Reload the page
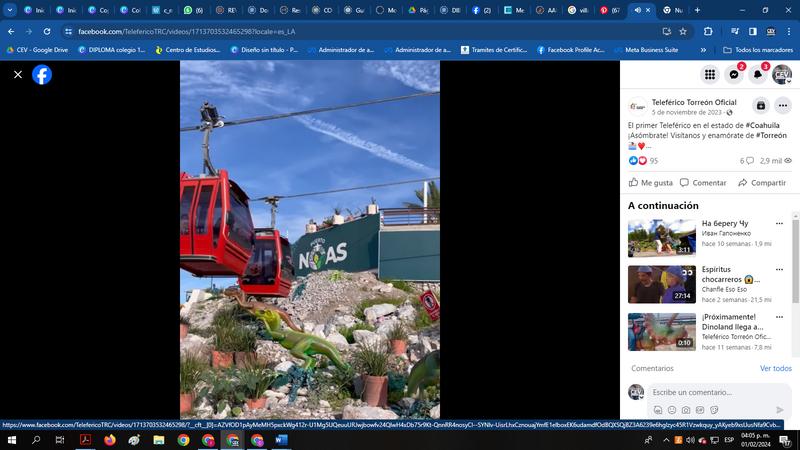This screenshot has width=800, height=450. pyautogui.click(x=46, y=31)
